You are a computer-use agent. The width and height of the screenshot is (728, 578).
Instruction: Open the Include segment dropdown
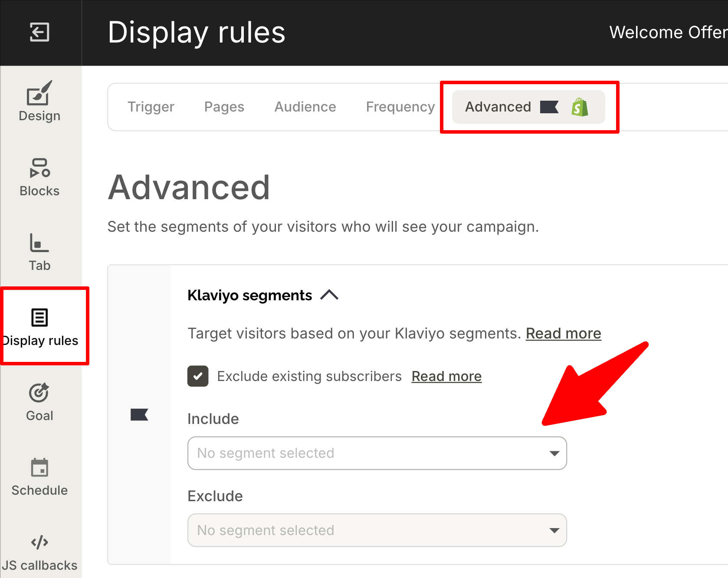[377, 453]
